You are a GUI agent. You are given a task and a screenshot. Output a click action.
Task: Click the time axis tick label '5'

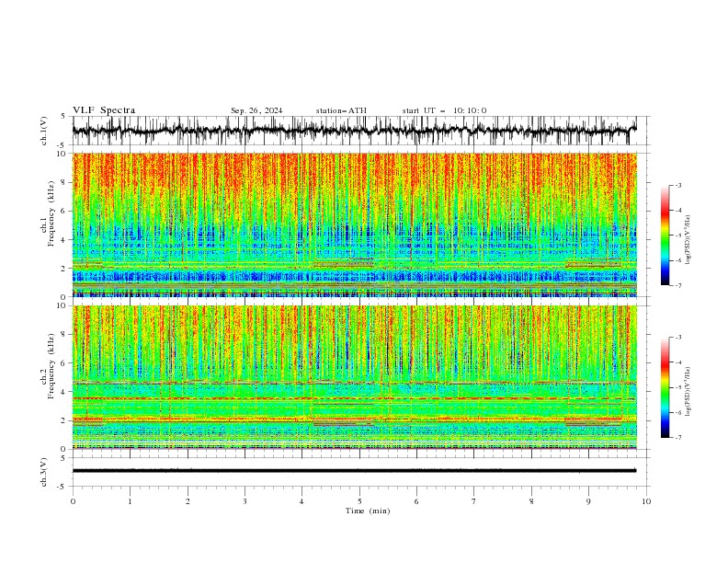coord(359,501)
